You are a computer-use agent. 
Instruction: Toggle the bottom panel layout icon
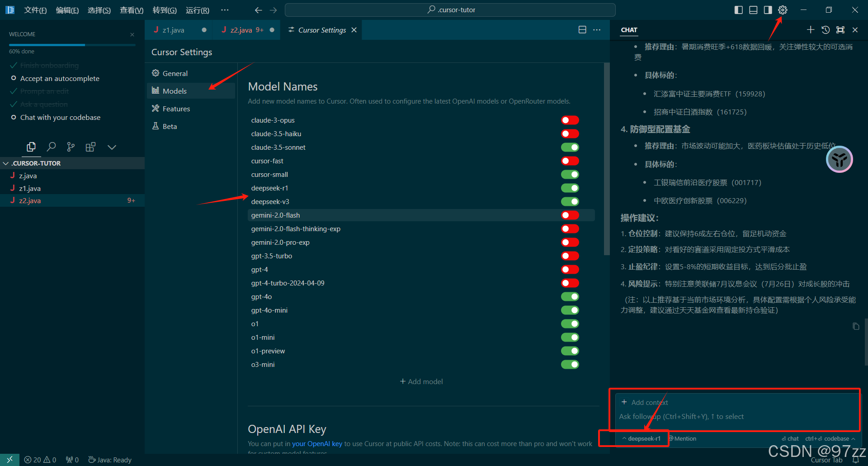pos(753,10)
